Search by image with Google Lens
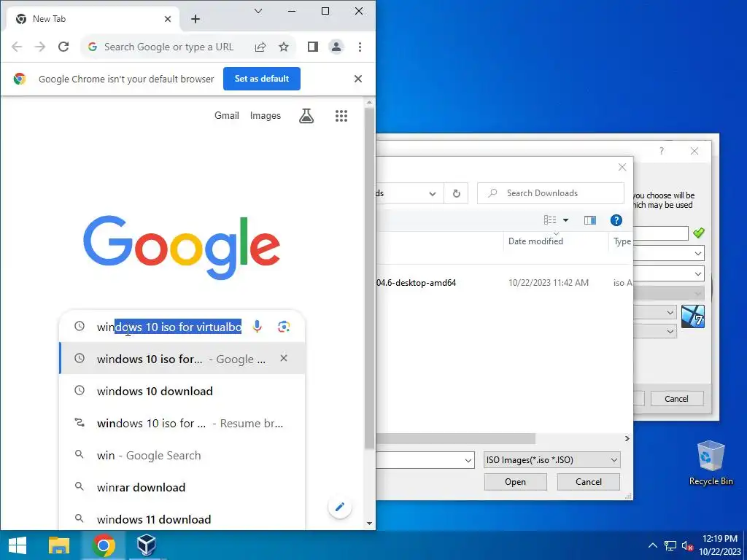747x560 pixels. (x=284, y=327)
